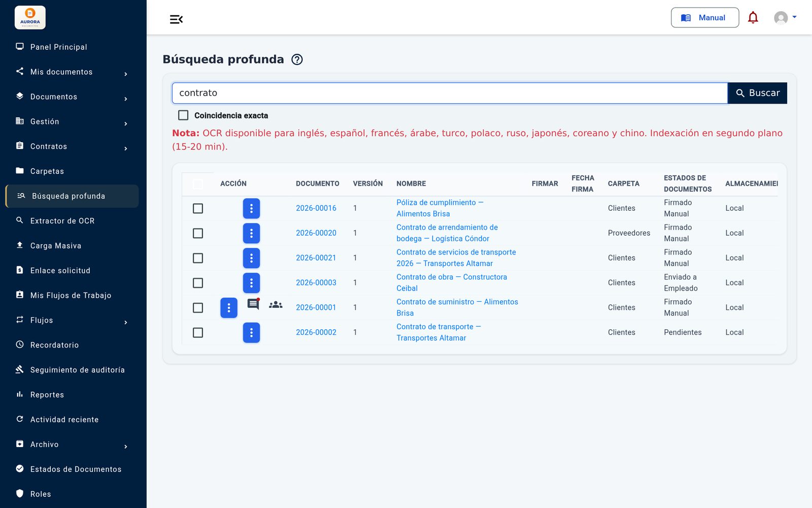Image resolution: width=812 pixels, height=508 pixels.
Task: Collapse the sidebar using the hamburger icon
Action: 176,19
